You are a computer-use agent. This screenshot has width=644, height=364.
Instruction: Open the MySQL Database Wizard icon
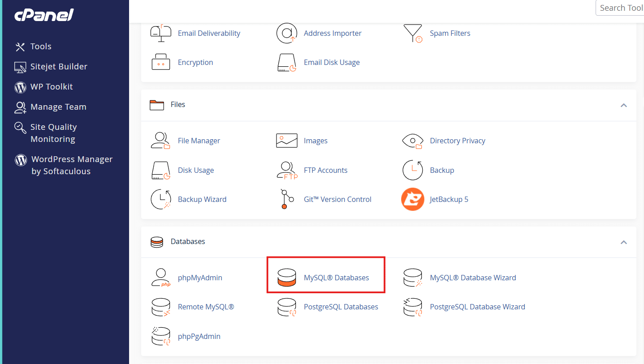click(x=413, y=278)
